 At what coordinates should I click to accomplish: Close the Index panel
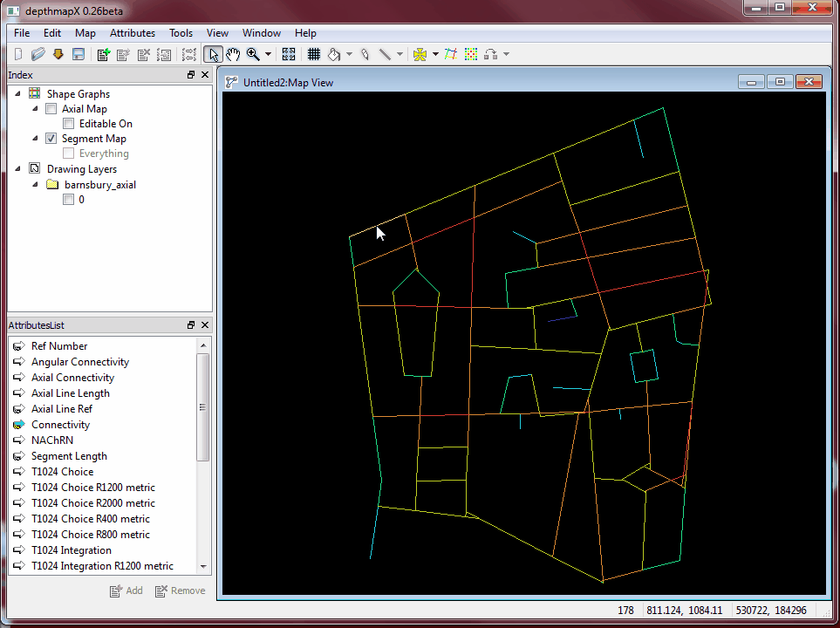(x=205, y=75)
